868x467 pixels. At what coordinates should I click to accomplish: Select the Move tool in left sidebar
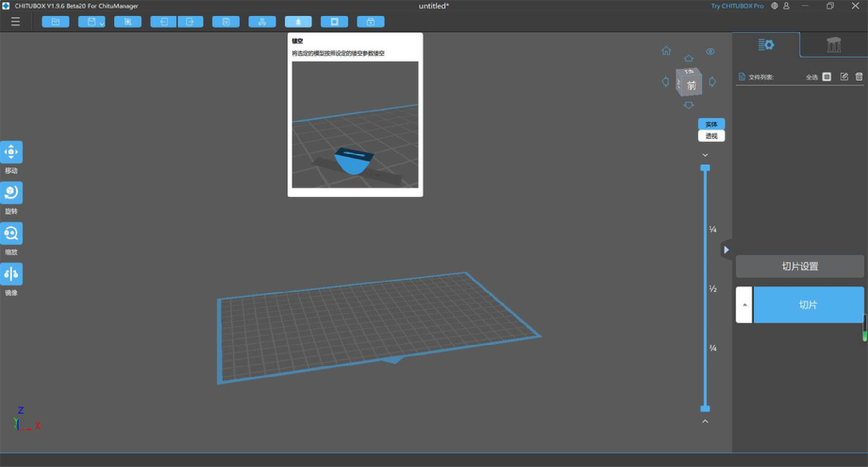pyautogui.click(x=11, y=152)
